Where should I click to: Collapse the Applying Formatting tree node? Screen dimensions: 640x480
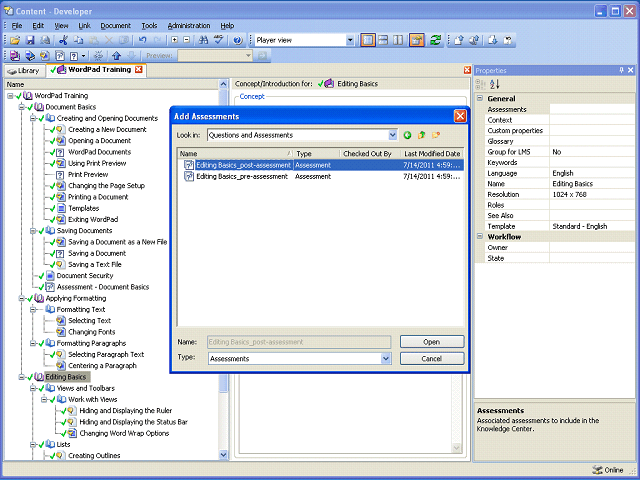[x=22, y=298]
